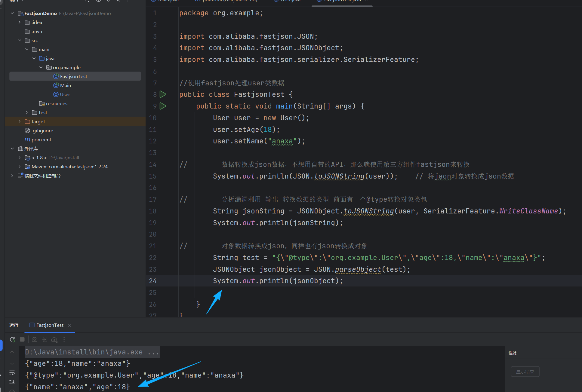This screenshot has height=392, width=582.
Task: Click the profiler speedometer icon
Action: tap(54, 339)
